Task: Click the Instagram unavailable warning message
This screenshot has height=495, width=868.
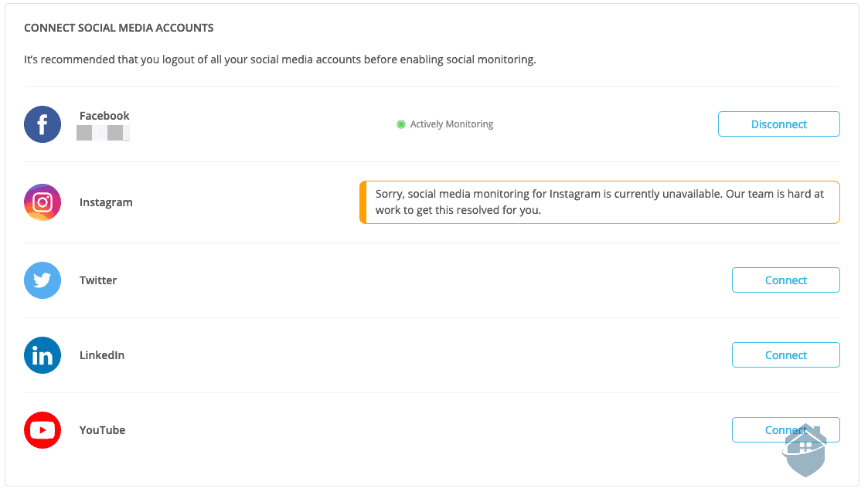Action: click(x=600, y=202)
